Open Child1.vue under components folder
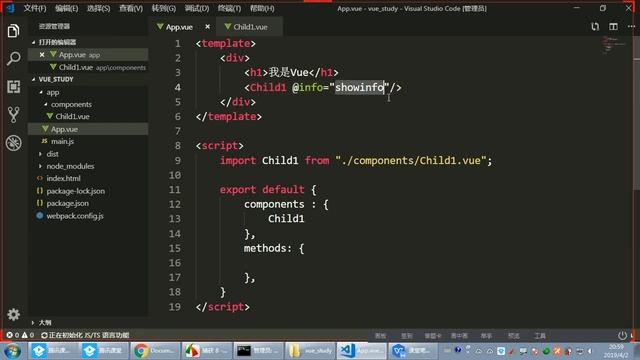The image size is (640, 360). pyautogui.click(x=88, y=116)
